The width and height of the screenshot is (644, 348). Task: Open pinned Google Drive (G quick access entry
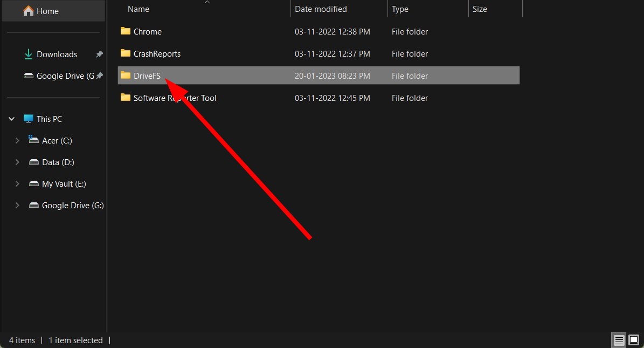(65, 76)
